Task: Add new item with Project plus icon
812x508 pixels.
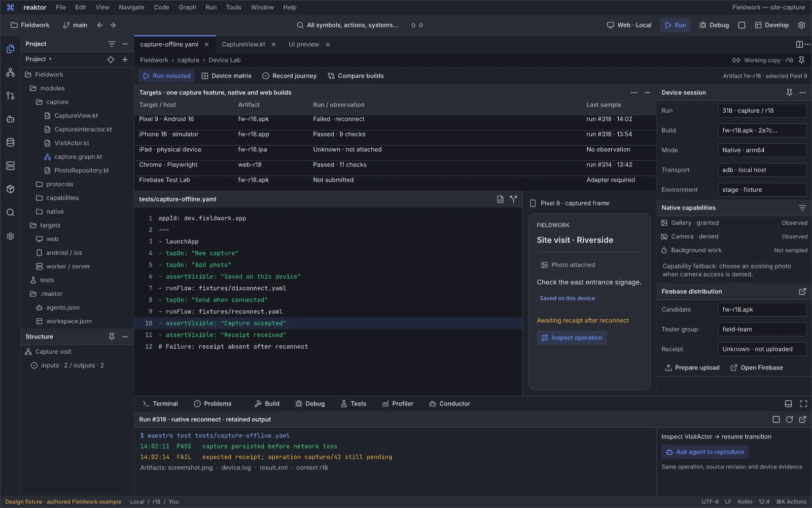Action: pyautogui.click(x=125, y=59)
